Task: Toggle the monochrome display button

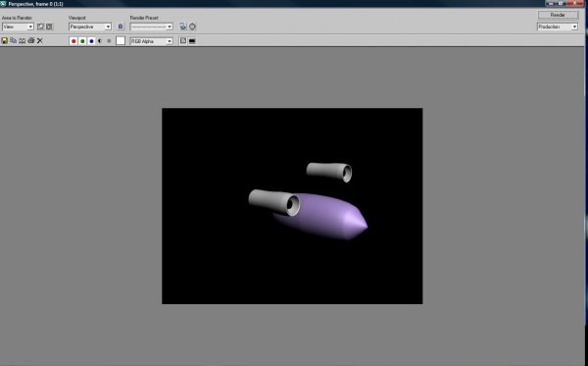Action: pos(109,41)
